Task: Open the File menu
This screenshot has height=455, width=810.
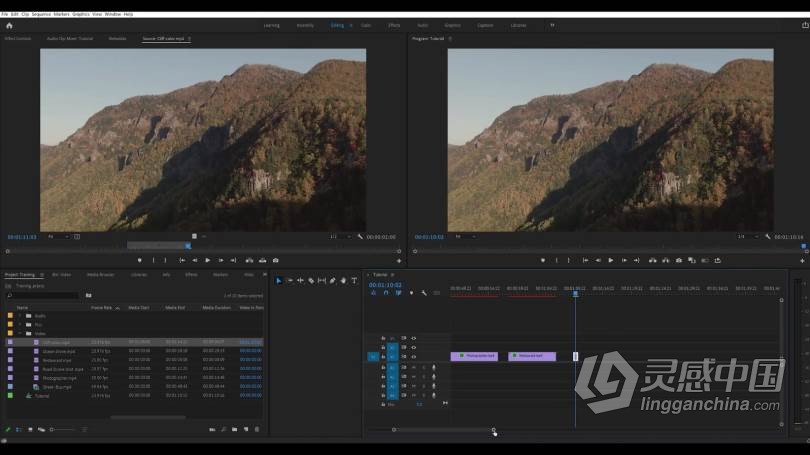Action: 5,14
